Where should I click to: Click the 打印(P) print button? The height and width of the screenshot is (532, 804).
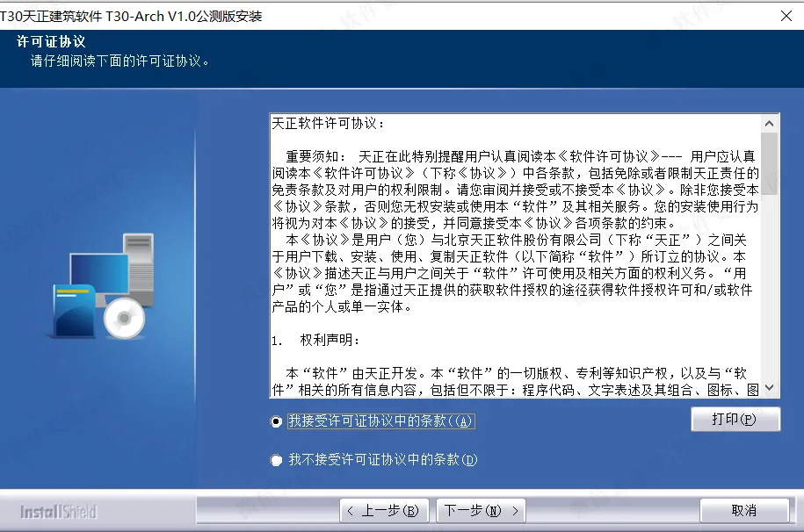[x=735, y=420]
